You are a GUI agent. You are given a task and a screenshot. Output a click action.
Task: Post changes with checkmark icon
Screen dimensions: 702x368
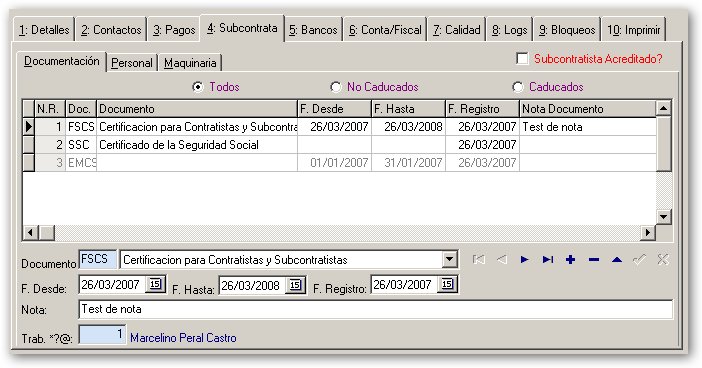point(640,260)
